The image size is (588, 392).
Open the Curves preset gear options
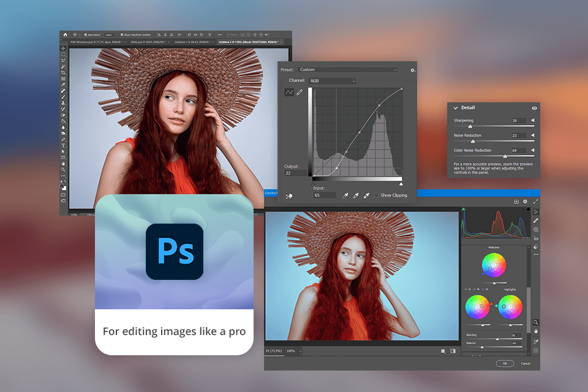pos(412,70)
